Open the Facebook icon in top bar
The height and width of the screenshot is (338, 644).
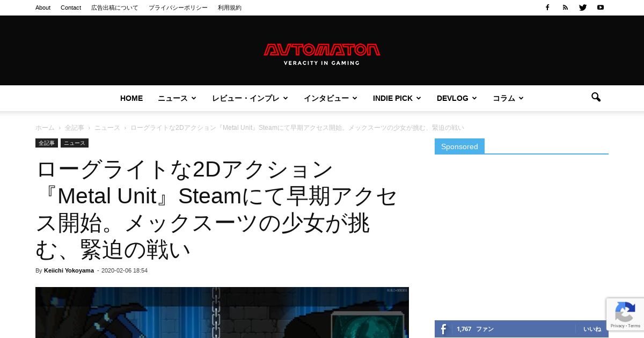click(x=547, y=8)
